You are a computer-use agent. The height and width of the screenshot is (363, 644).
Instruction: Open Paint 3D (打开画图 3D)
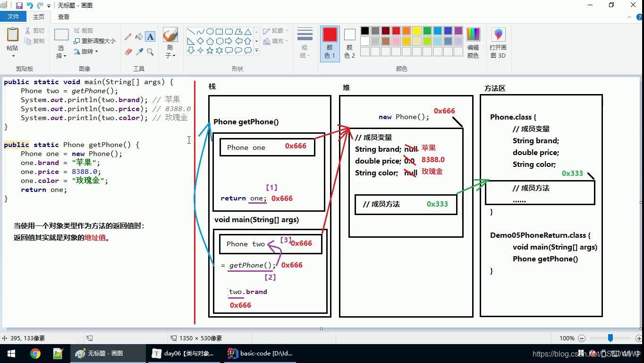498,43
